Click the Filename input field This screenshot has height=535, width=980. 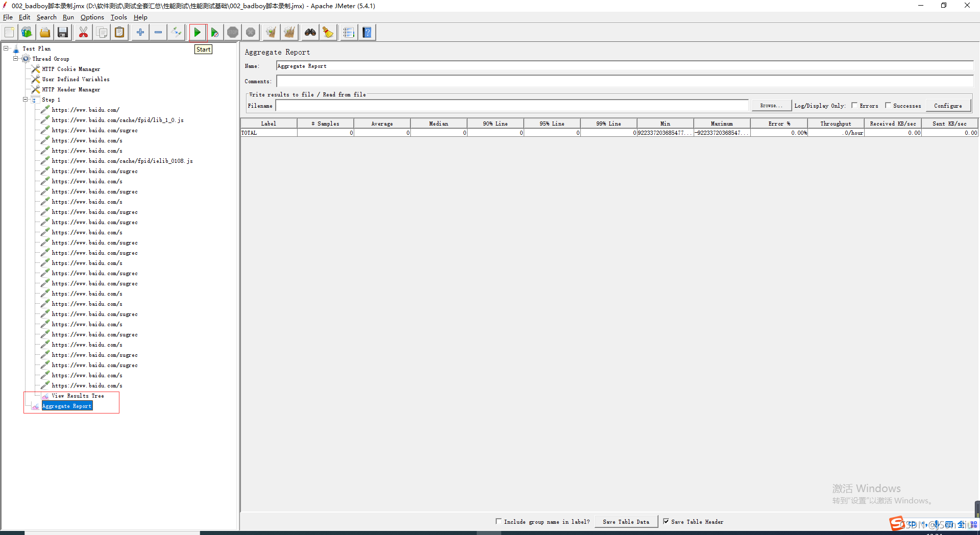click(x=512, y=106)
